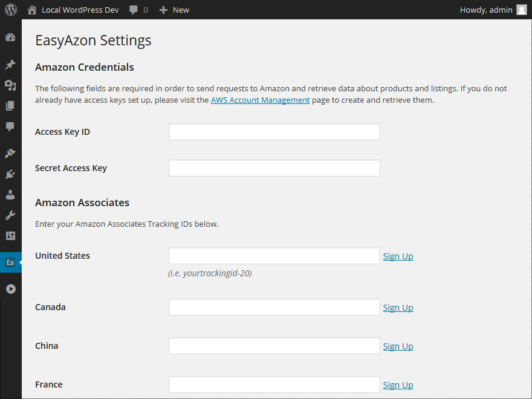532x399 pixels.
Task: Open the Settings sliders icon
Action: (x=10, y=236)
